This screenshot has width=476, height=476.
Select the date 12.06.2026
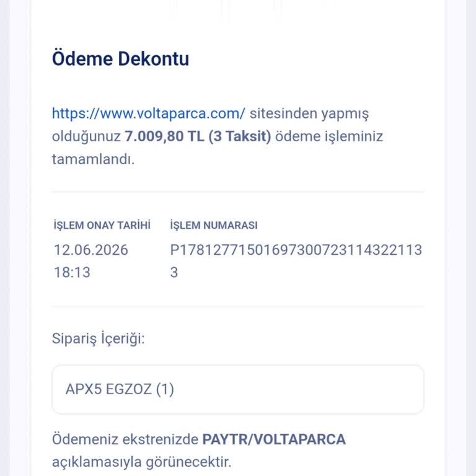(x=90, y=250)
